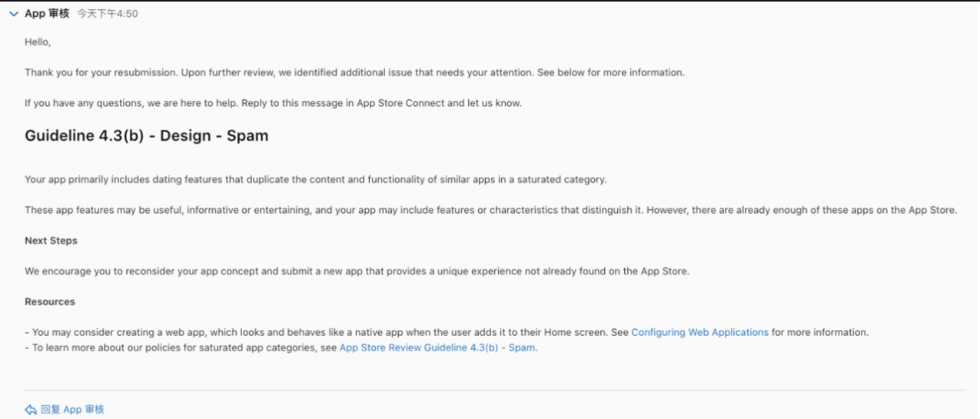This screenshot has width=980, height=419.
Task: Click the "These app features may be useful" paragraph
Action: pyautogui.click(x=490, y=210)
